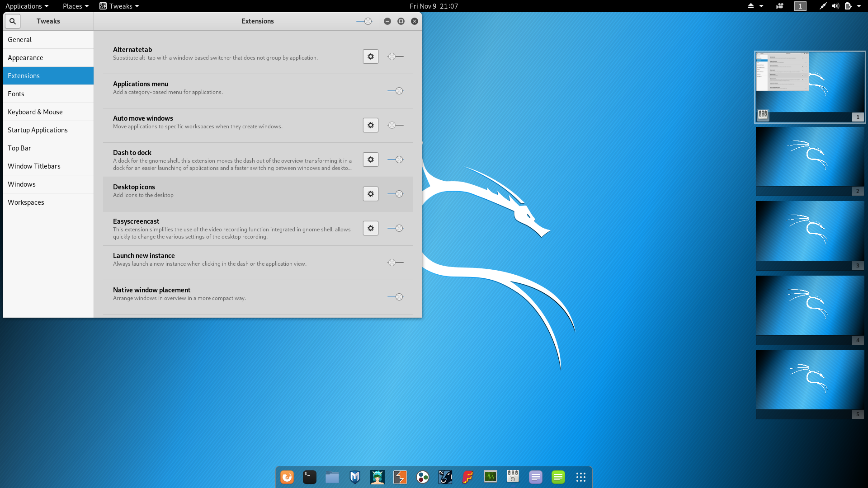Image resolution: width=868 pixels, height=488 pixels.
Task: Enable the Launch new instance switch
Action: point(396,263)
